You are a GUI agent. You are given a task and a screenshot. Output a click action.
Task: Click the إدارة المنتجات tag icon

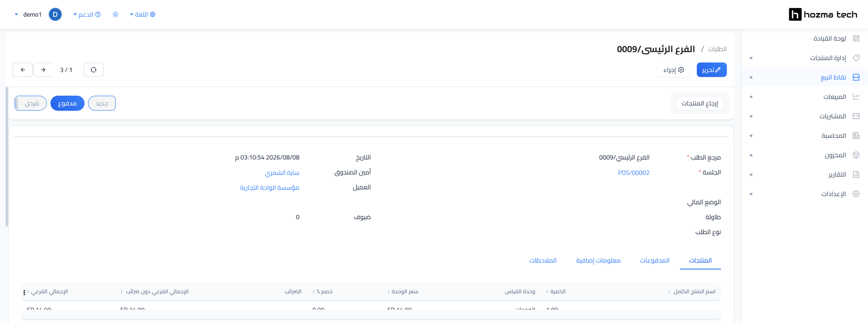pos(856,58)
